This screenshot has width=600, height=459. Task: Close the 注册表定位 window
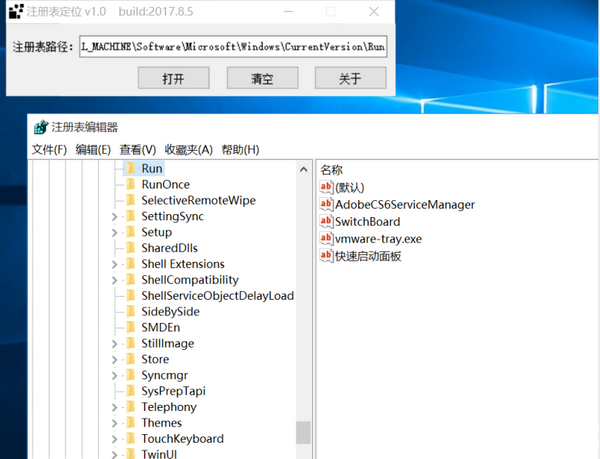(x=374, y=11)
